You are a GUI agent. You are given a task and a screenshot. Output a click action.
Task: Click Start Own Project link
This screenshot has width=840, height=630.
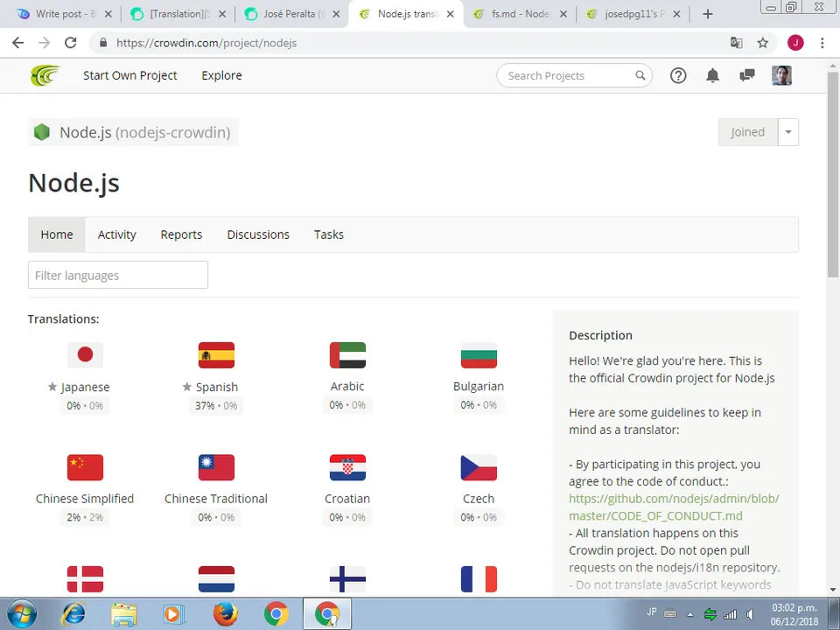(130, 75)
